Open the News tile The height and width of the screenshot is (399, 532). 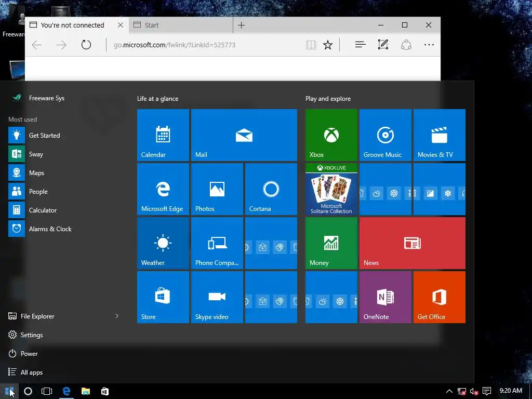click(x=412, y=243)
